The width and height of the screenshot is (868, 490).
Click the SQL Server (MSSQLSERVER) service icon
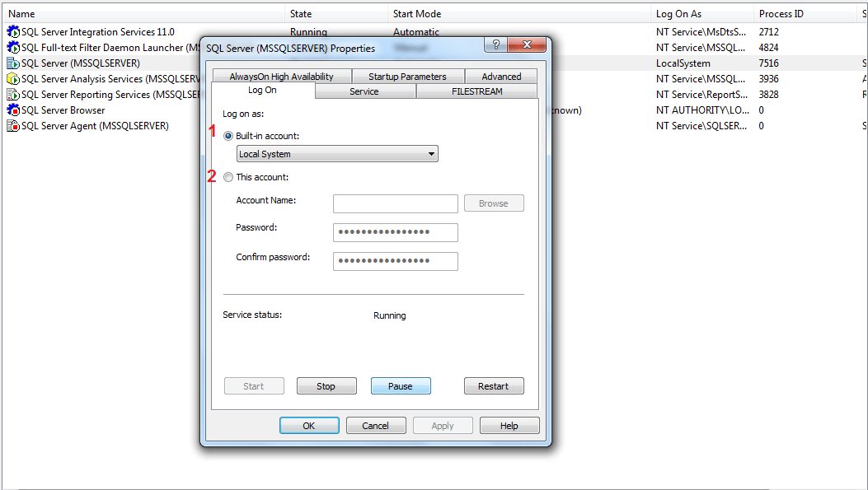[x=12, y=63]
